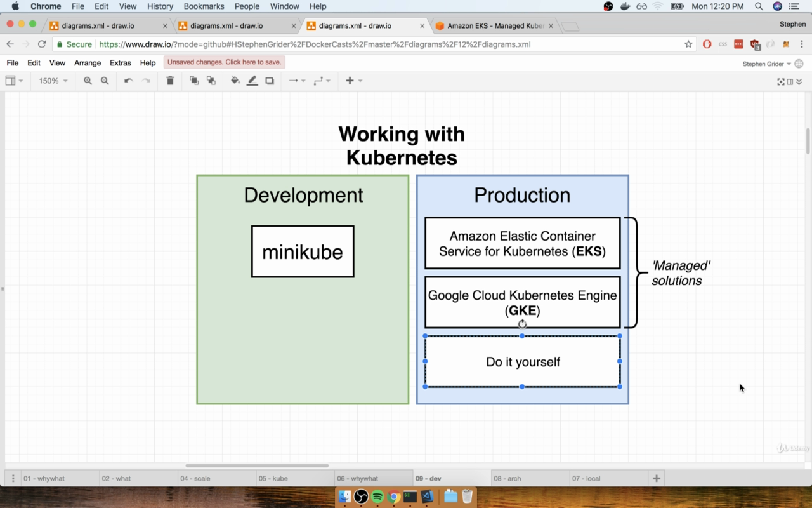Open the pages list dots menu
The width and height of the screenshot is (812, 508).
coord(13,478)
